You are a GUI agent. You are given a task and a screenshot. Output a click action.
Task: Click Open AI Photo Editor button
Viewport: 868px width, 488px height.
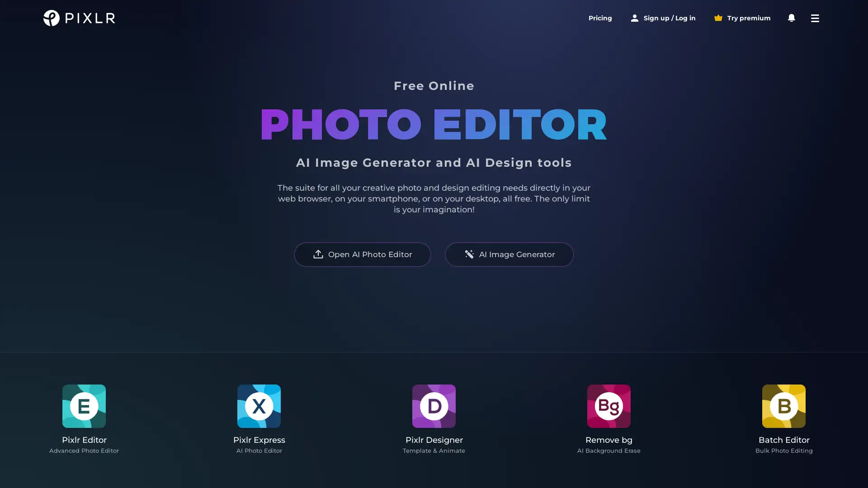pyautogui.click(x=362, y=254)
